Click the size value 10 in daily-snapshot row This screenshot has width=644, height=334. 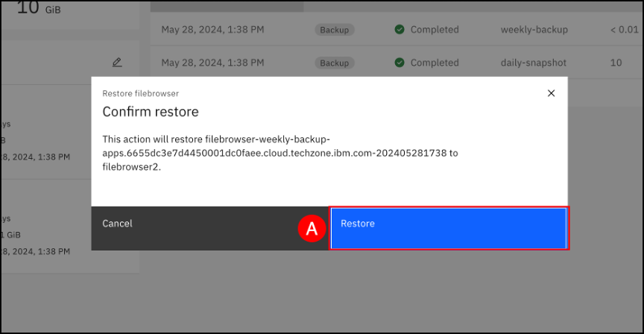click(x=616, y=63)
